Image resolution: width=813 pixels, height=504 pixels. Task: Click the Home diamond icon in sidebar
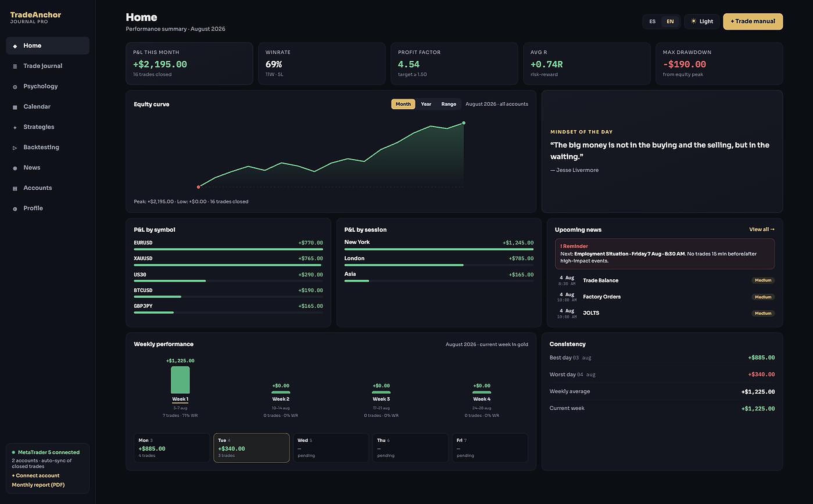pyautogui.click(x=15, y=46)
